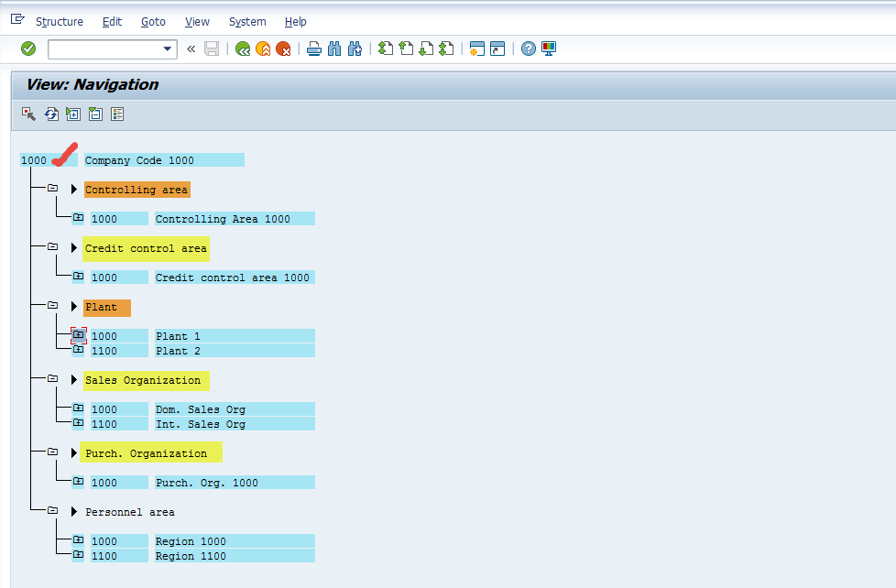Create a new session via the new-session icon
This screenshot has height=588, width=896.
coord(477,49)
